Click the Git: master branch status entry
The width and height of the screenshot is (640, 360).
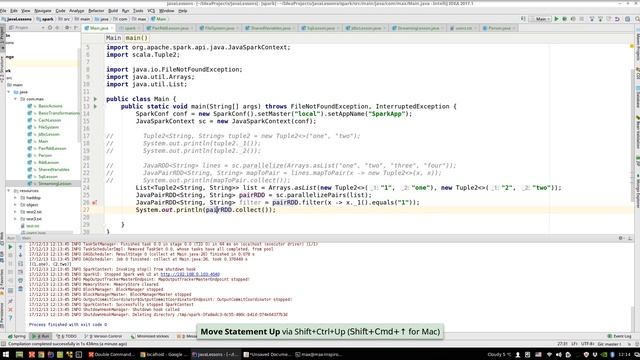(610, 344)
